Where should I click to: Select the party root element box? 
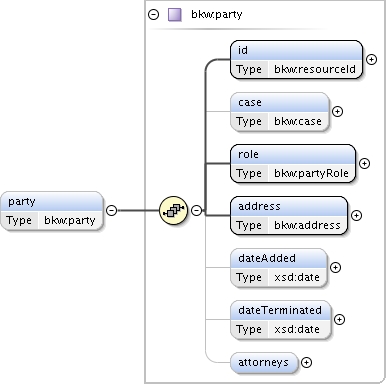click(52, 211)
